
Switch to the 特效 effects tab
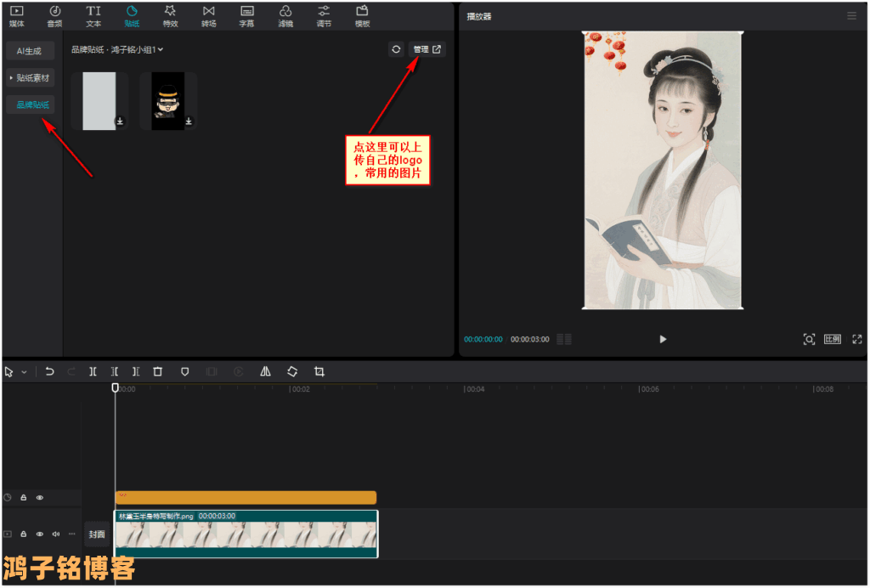pyautogui.click(x=170, y=15)
